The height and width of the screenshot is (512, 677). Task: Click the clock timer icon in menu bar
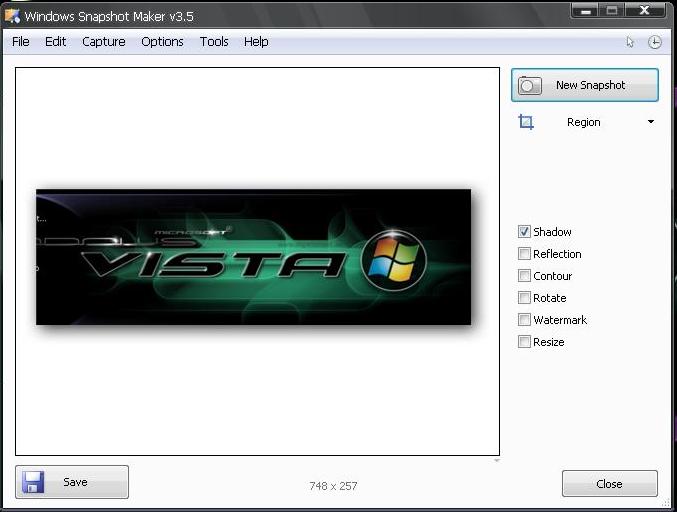click(x=655, y=42)
